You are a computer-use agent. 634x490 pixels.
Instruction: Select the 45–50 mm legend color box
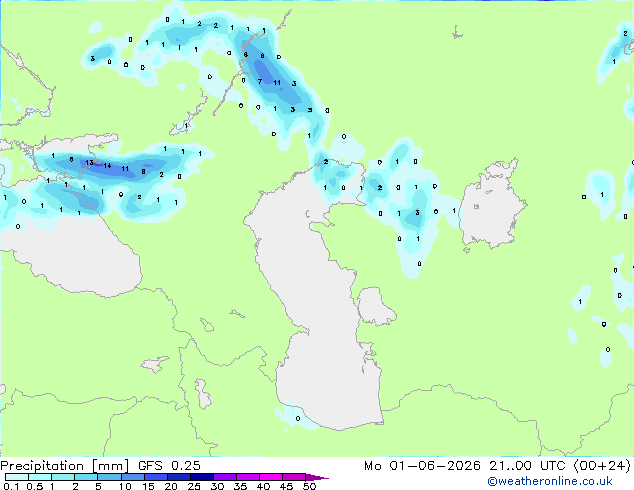294,477
